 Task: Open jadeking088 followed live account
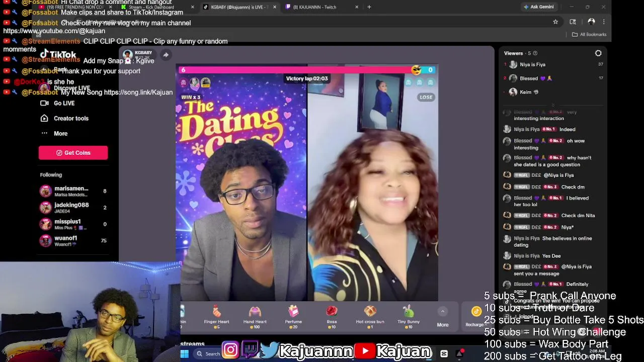(73, 208)
